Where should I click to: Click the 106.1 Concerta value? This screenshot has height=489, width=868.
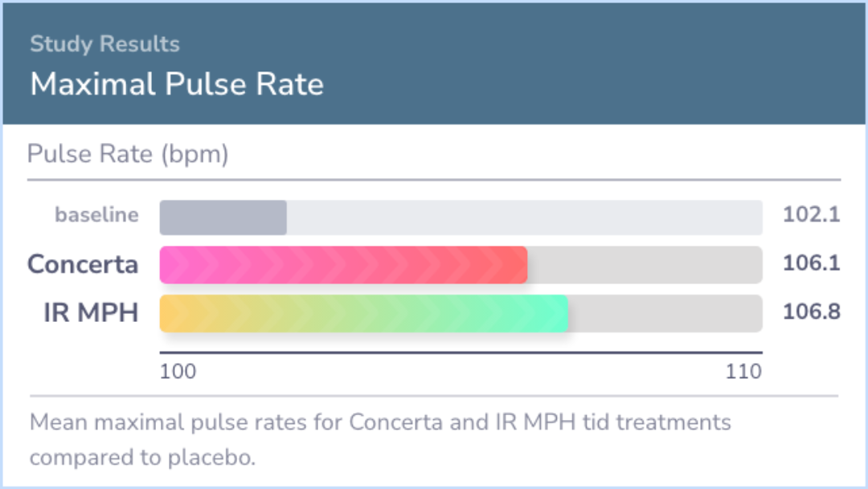tap(811, 263)
